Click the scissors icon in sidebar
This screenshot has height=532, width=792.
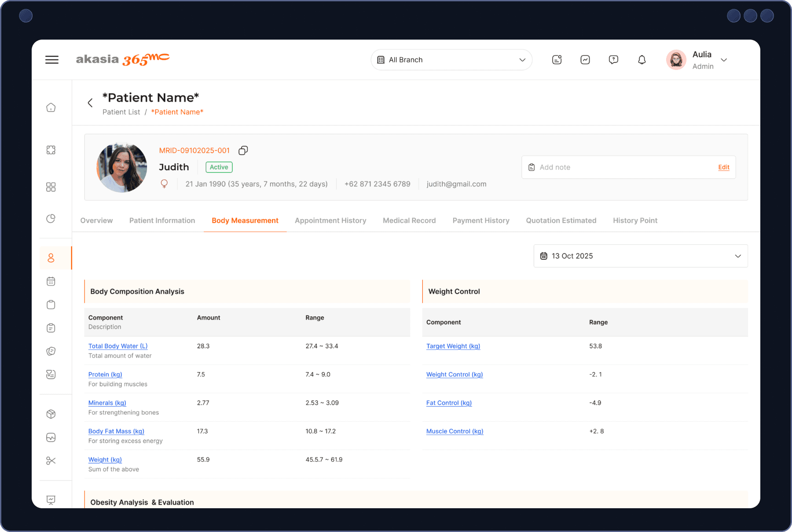click(51, 461)
